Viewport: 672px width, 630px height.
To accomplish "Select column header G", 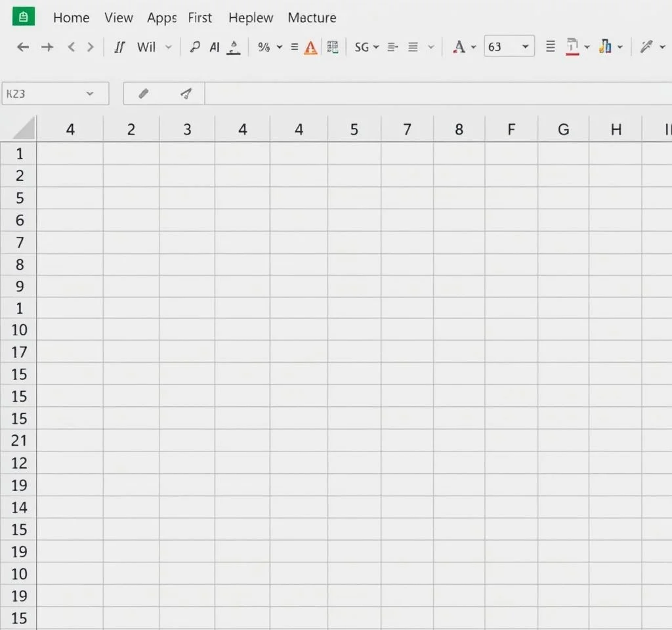I will pos(563,129).
